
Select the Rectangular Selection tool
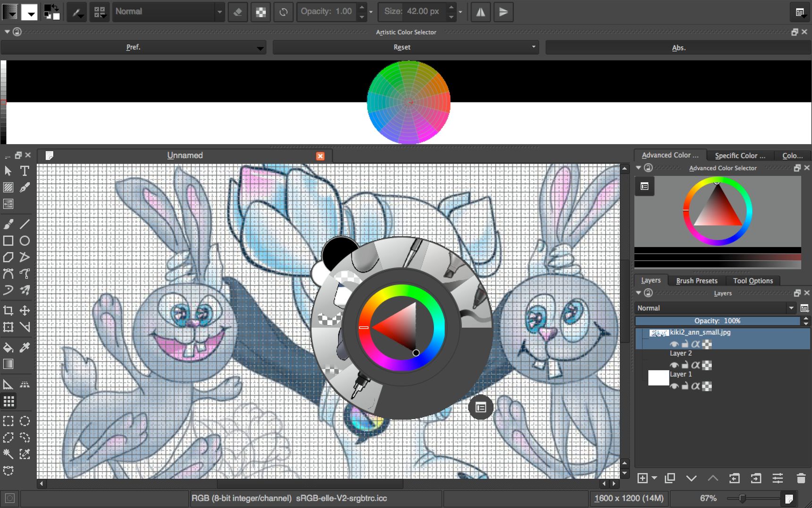[x=8, y=421]
